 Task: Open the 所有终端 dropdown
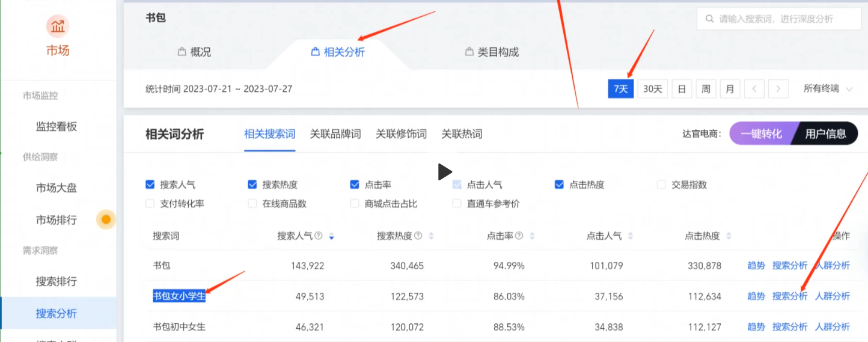[828, 89]
